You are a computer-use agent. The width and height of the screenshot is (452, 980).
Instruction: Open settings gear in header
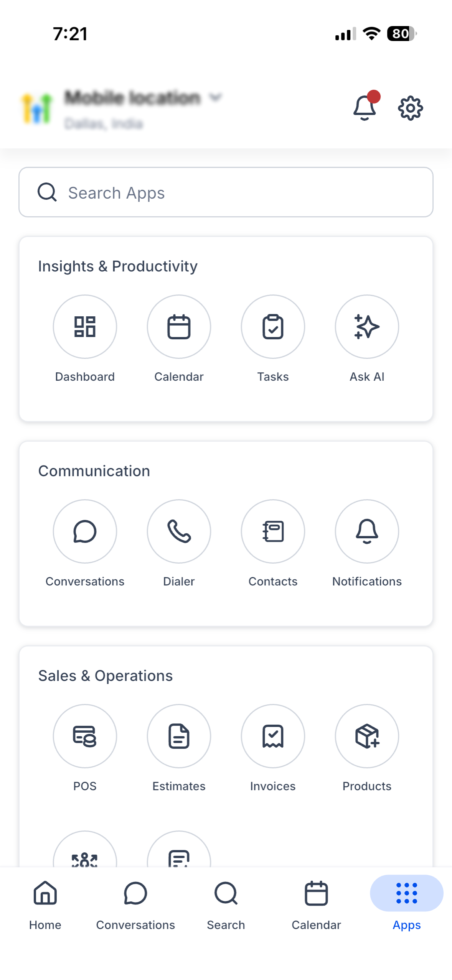point(410,108)
